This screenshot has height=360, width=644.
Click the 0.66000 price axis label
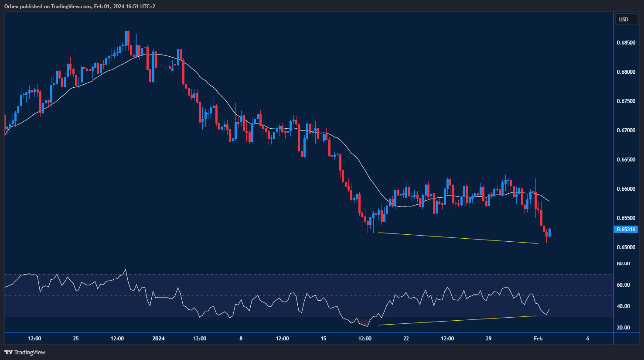626,189
